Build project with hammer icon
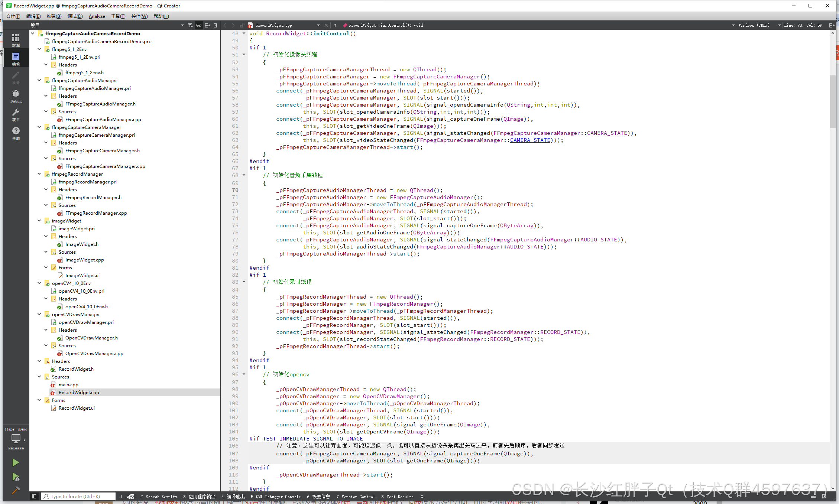The width and height of the screenshot is (839, 504). point(15,490)
